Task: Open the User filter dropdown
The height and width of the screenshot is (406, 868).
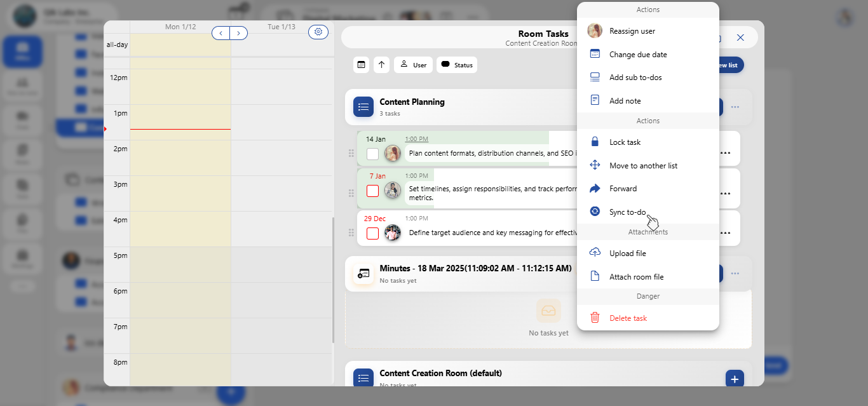Action: pos(413,65)
